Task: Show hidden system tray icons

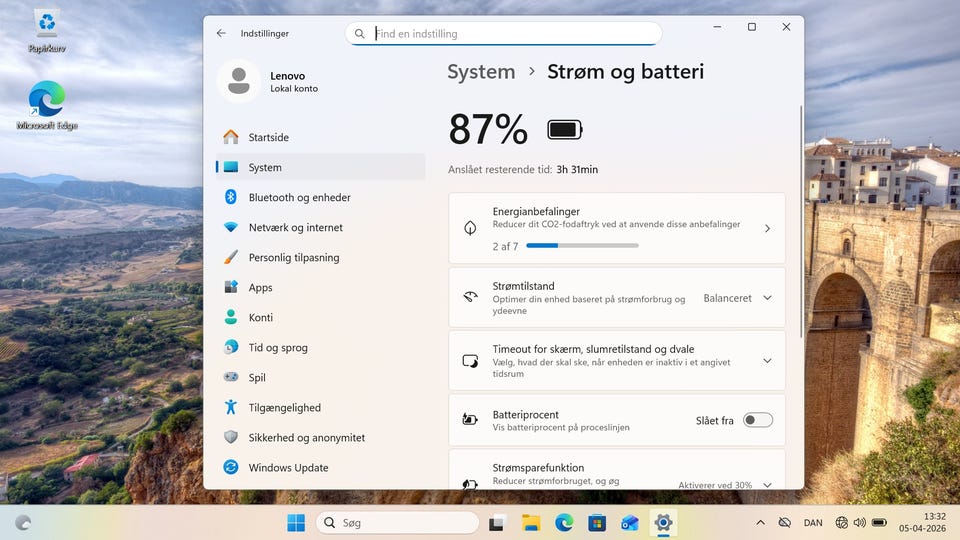Action: point(760,522)
